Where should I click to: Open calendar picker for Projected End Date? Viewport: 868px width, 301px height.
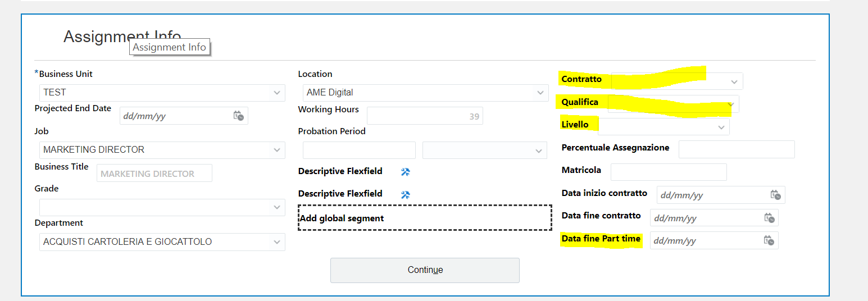coord(239,116)
